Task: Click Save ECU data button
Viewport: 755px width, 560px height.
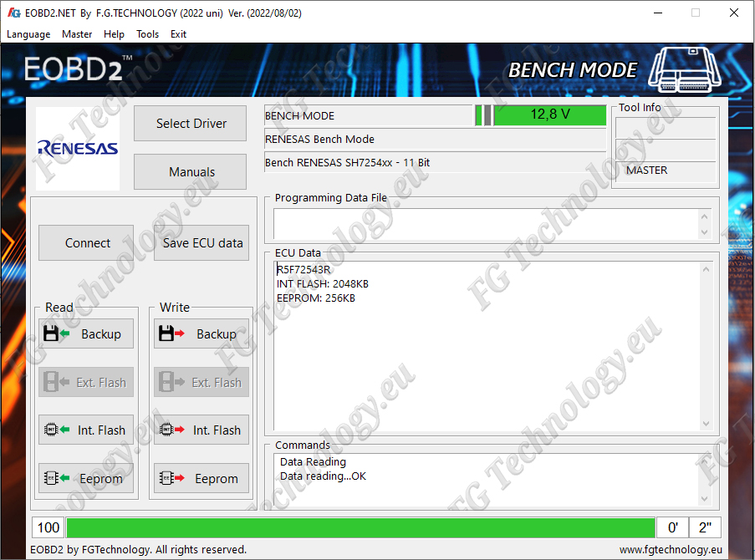Action: tap(202, 243)
